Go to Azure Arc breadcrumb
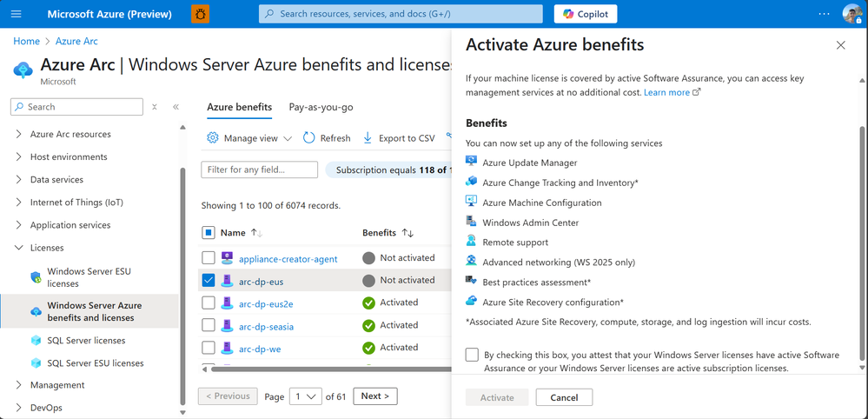868x419 pixels. pos(76,41)
